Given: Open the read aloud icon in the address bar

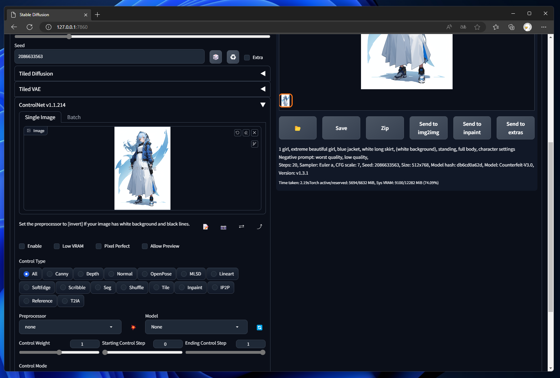Looking at the screenshot, I should click(449, 27).
